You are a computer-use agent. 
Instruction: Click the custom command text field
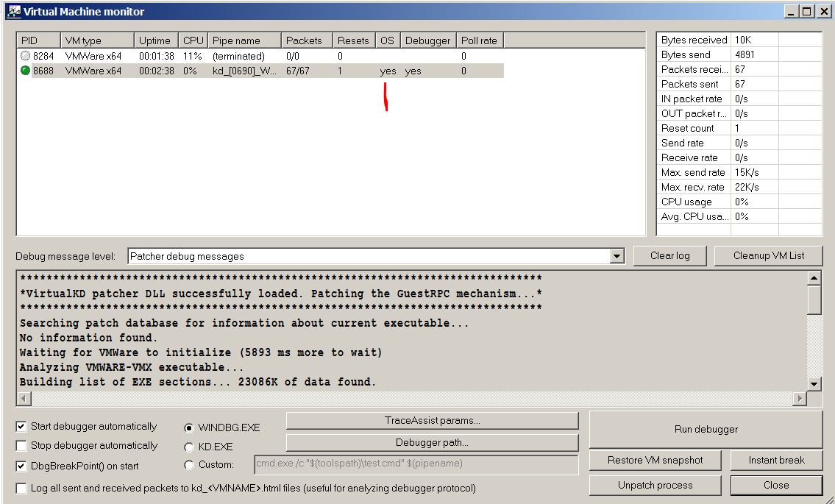tap(415, 464)
